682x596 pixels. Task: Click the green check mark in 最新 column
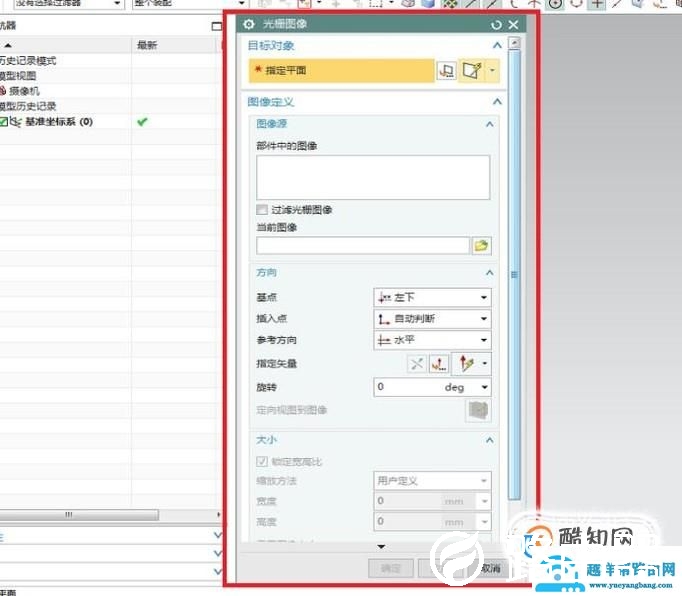(142, 122)
